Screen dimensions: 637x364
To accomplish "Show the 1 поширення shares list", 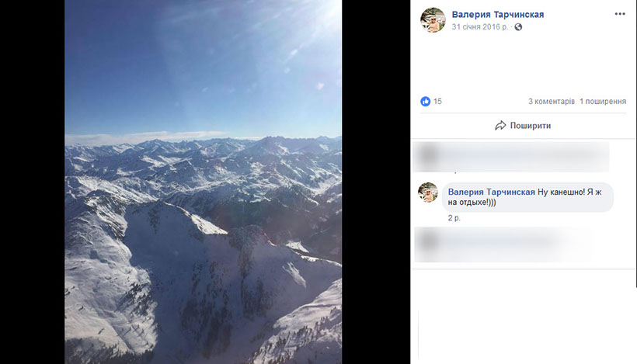I will point(603,102).
